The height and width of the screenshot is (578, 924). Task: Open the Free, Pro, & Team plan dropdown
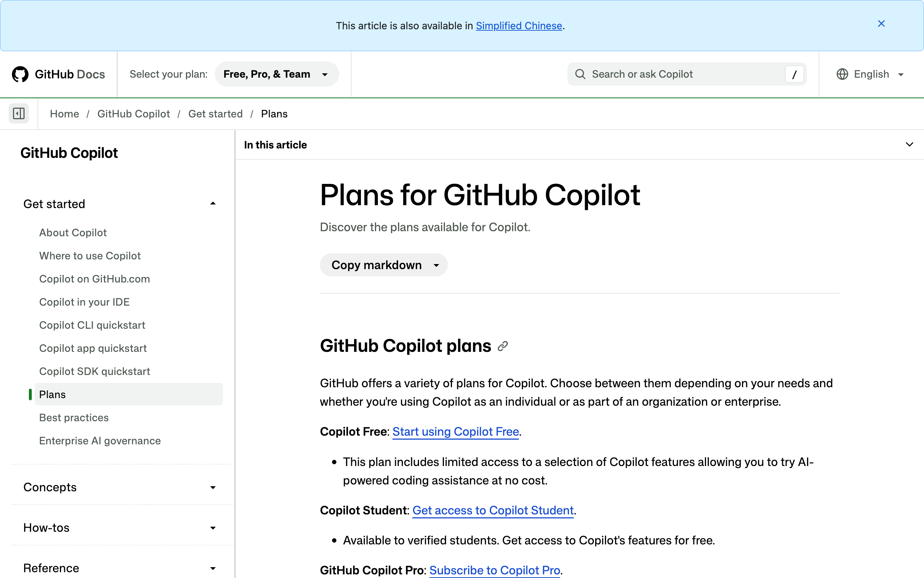tap(277, 74)
